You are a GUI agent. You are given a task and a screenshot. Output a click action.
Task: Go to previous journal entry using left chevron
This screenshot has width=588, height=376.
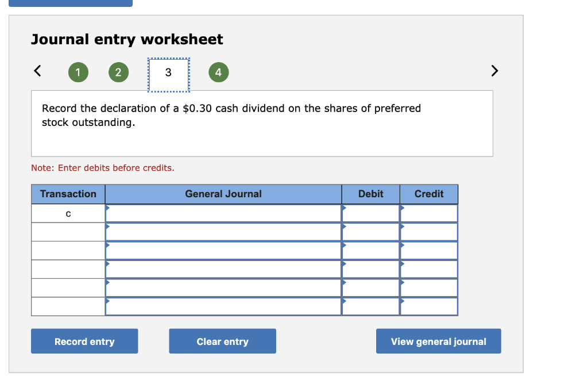[x=37, y=71]
